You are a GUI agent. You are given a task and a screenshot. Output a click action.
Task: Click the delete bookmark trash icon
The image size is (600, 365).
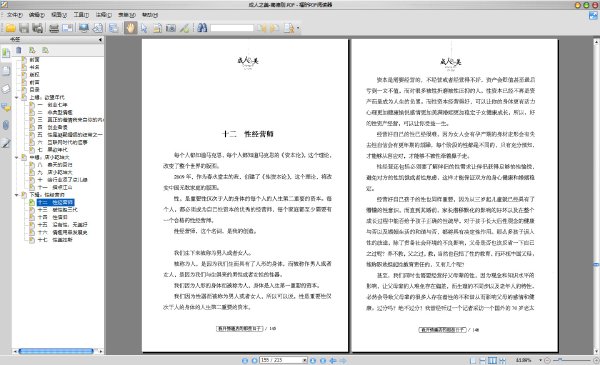pos(19,50)
